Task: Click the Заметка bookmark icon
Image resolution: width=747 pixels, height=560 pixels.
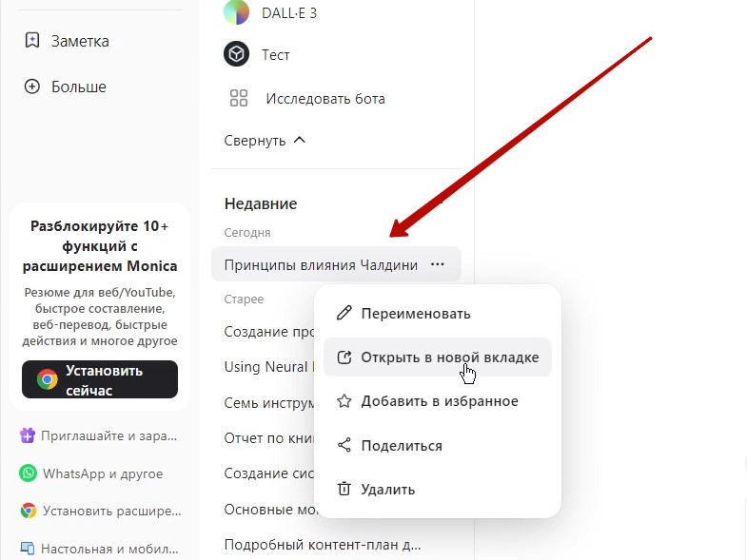Action: (32, 41)
